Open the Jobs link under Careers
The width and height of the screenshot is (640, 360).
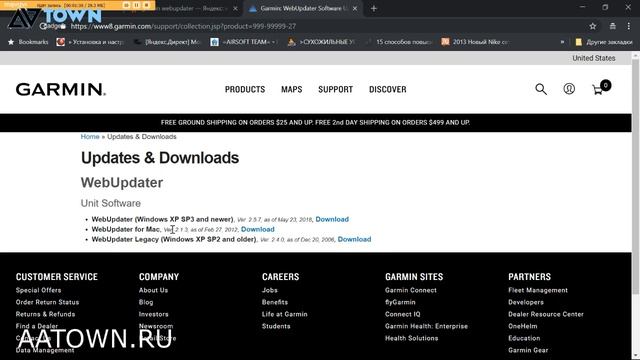(x=269, y=290)
